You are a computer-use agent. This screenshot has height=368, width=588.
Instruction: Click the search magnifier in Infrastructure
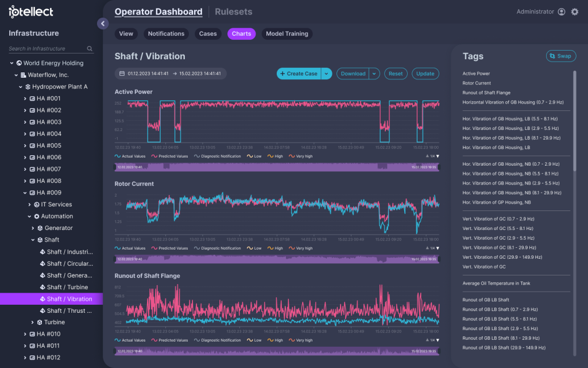90,49
